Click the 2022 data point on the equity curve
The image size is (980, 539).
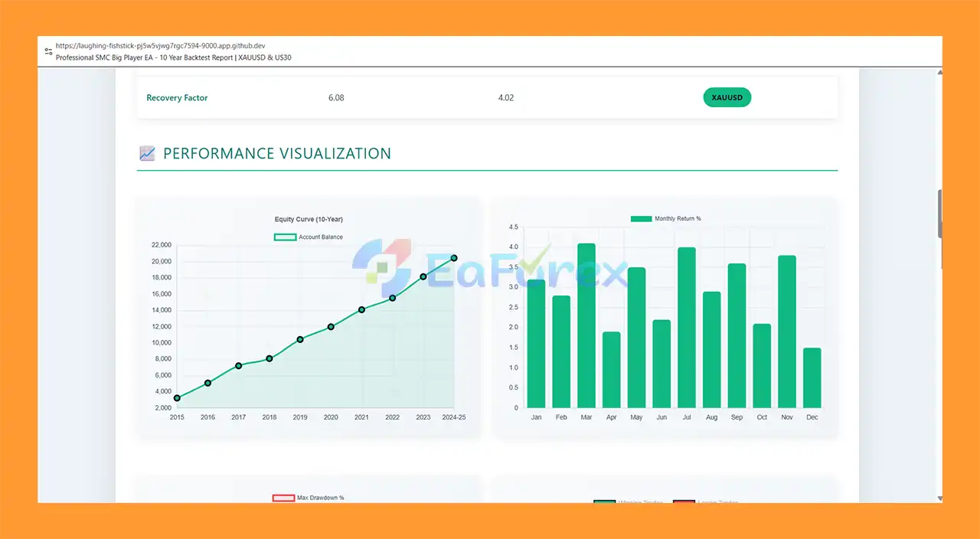click(392, 298)
